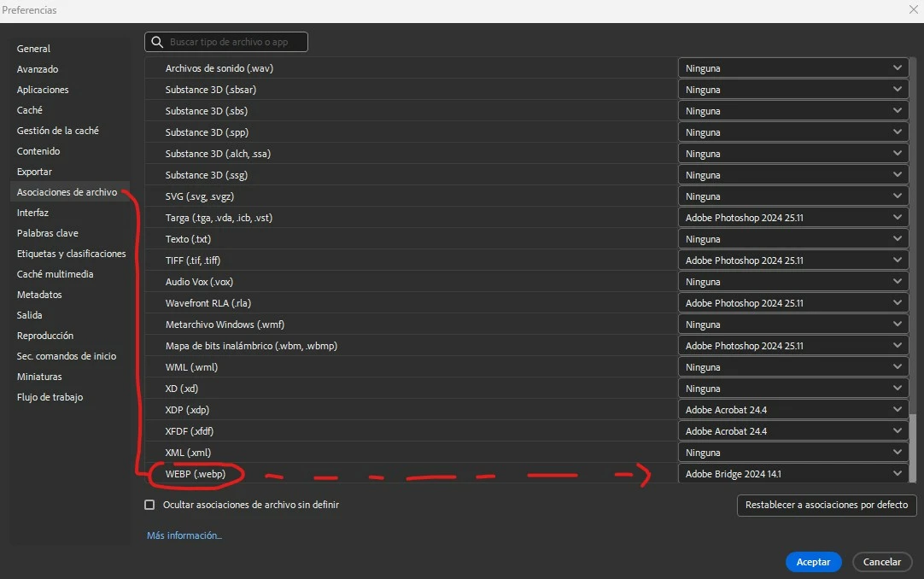Open Caché preferences section
This screenshot has width=924, height=579.
pyautogui.click(x=30, y=110)
